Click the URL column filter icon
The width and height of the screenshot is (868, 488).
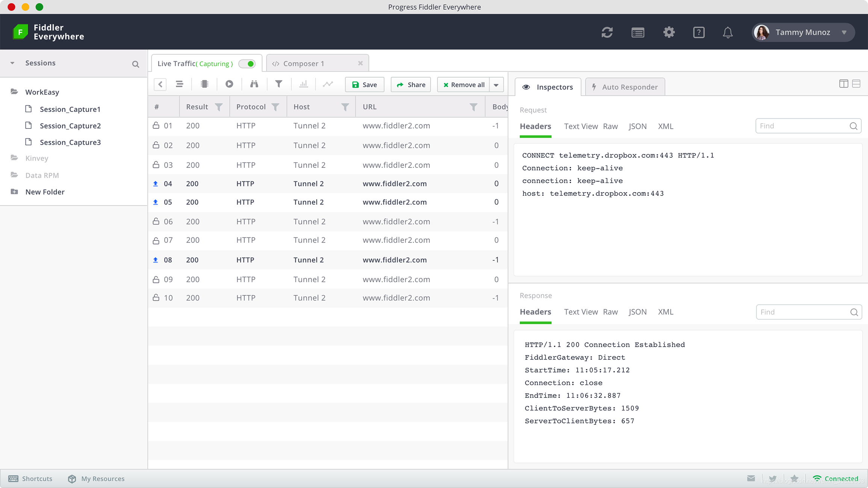[x=474, y=106]
